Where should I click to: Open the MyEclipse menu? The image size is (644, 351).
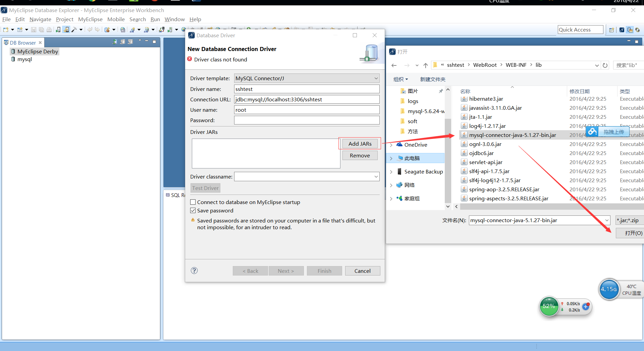[x=90, y=19]
